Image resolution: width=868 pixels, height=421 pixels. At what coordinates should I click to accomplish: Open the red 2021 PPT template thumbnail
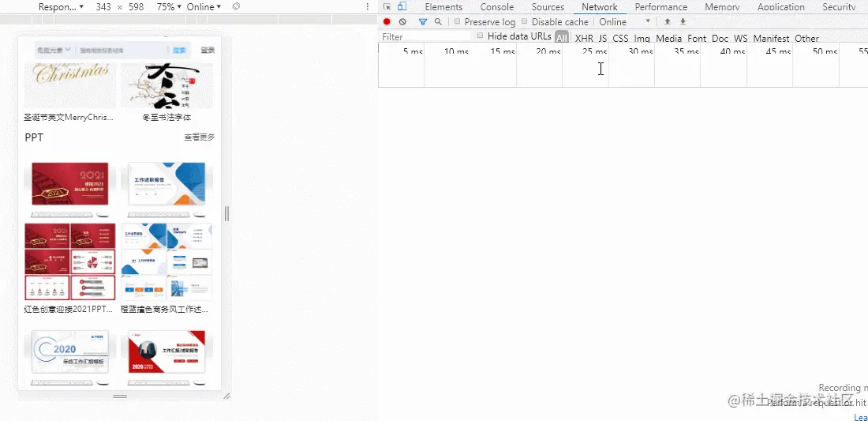point(69,231)
